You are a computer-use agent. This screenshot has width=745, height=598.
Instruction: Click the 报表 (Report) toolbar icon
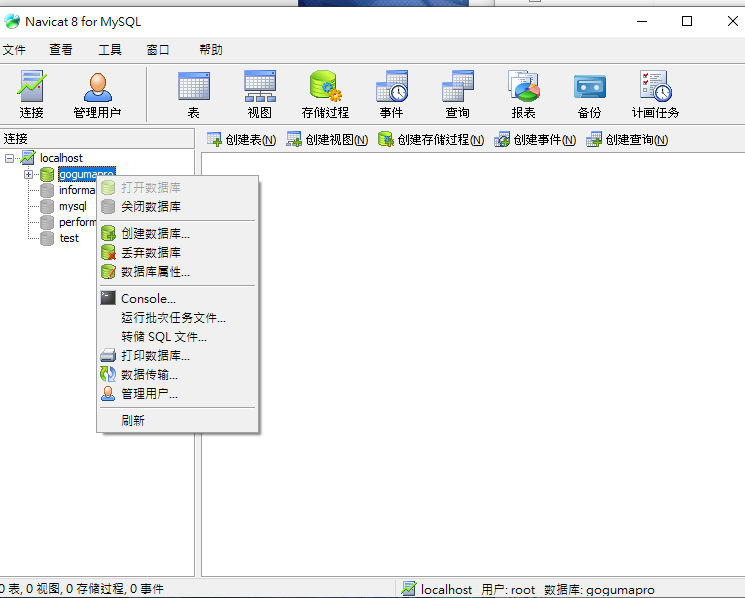click(524, 94)
